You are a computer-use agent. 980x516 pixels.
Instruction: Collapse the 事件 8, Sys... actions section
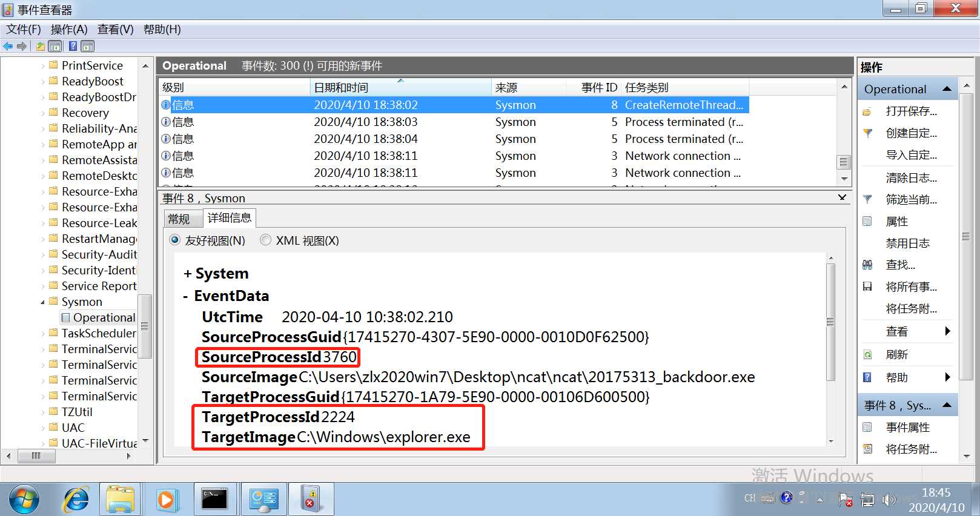coord(947,405)
